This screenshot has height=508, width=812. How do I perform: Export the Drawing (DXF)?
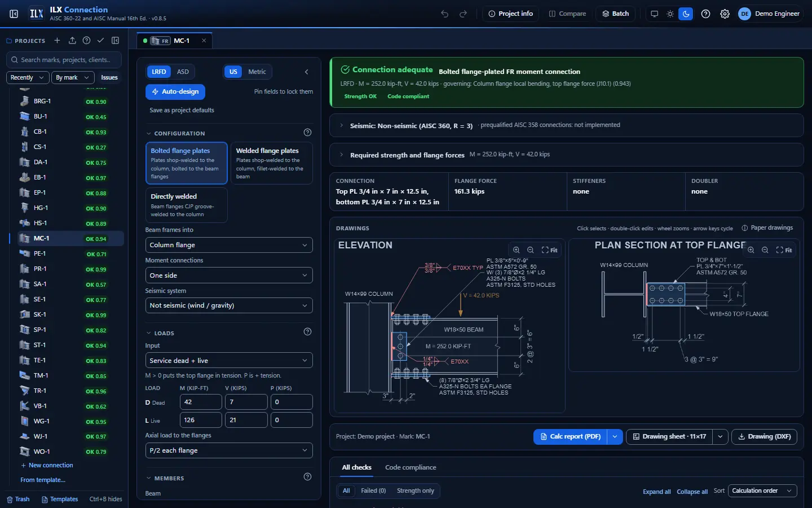[x=764, y=437]
